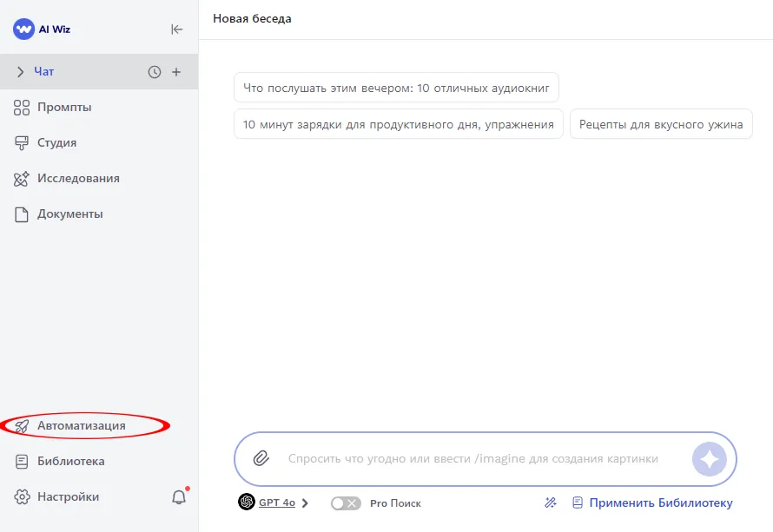The width and height of the screenshot is (773, 532).
Task: Select Рецепты для вкусного ужина suggestion
Action: click(x=661, y=124)
